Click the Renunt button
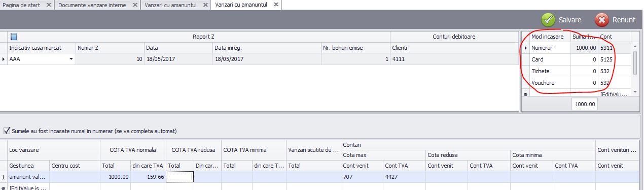The width and height of the screenshot is (644, 190). (615, 20)
